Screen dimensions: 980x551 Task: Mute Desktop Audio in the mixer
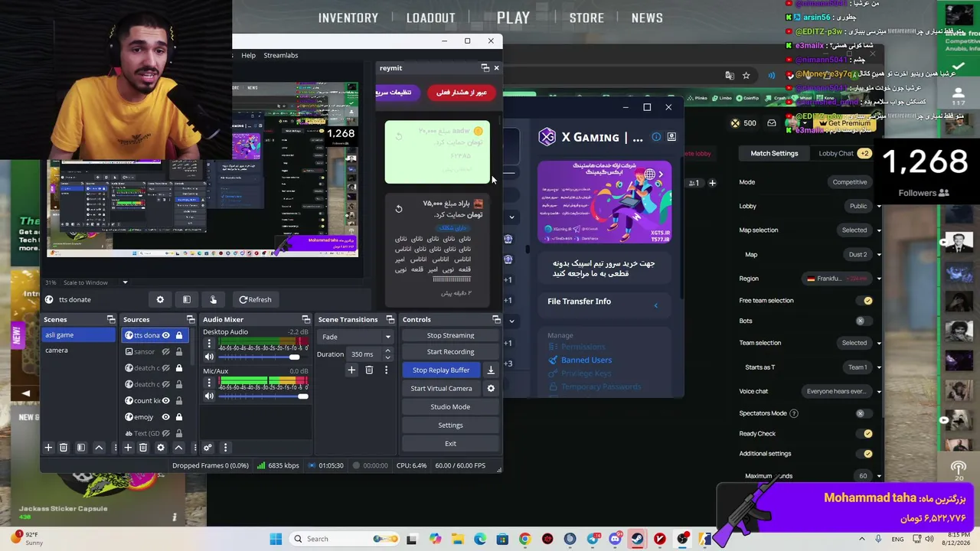[x=209, y=357]
